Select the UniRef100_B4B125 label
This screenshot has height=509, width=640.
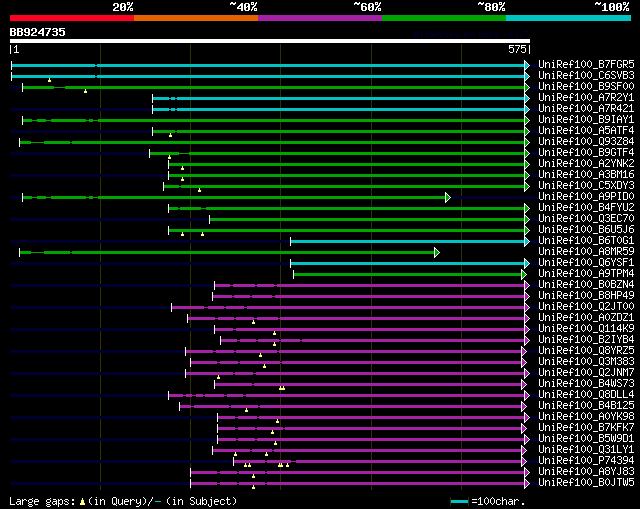point(586,406)
